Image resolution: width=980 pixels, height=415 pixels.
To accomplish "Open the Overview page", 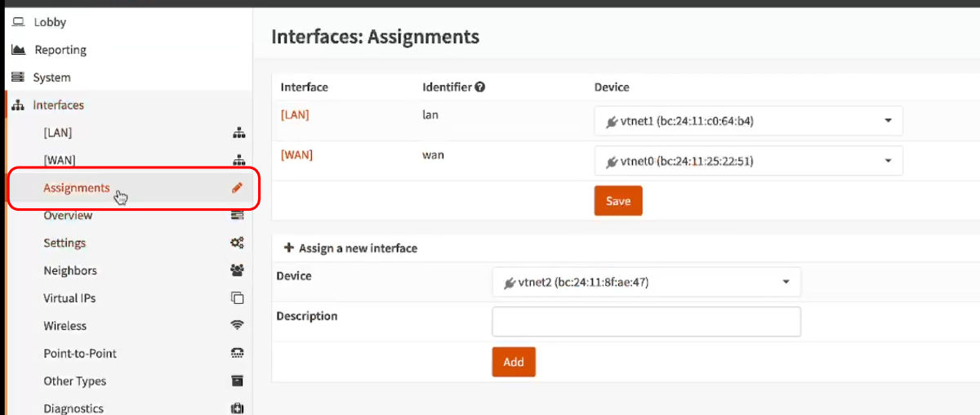I will click(68, 216).
